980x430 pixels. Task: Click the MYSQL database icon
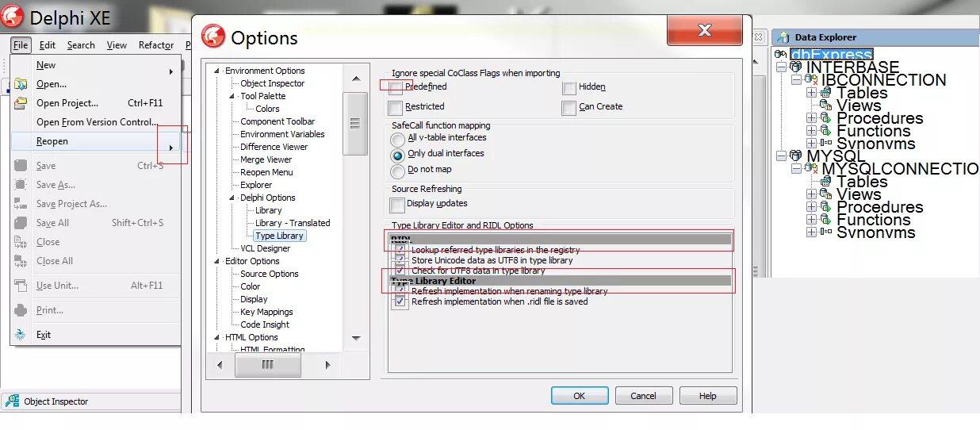pyautogui.click(x=795, y=156)
